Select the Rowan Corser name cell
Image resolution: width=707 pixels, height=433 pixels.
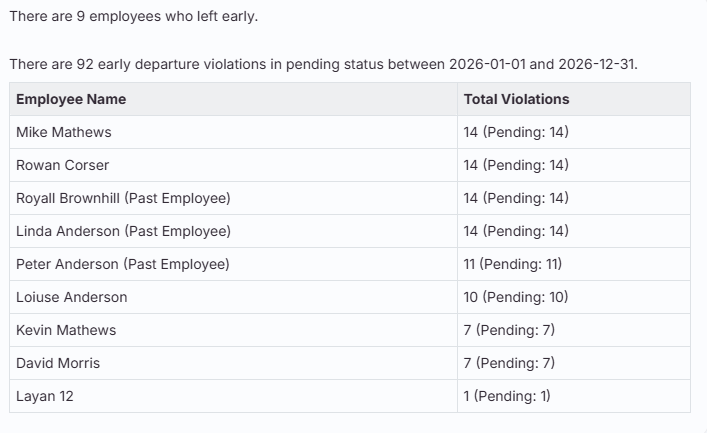233,165
